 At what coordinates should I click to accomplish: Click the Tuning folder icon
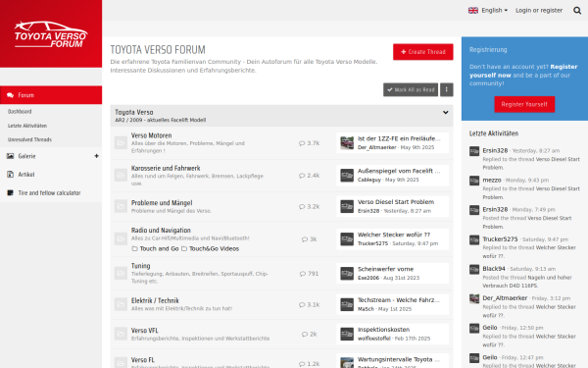[121, 273]
